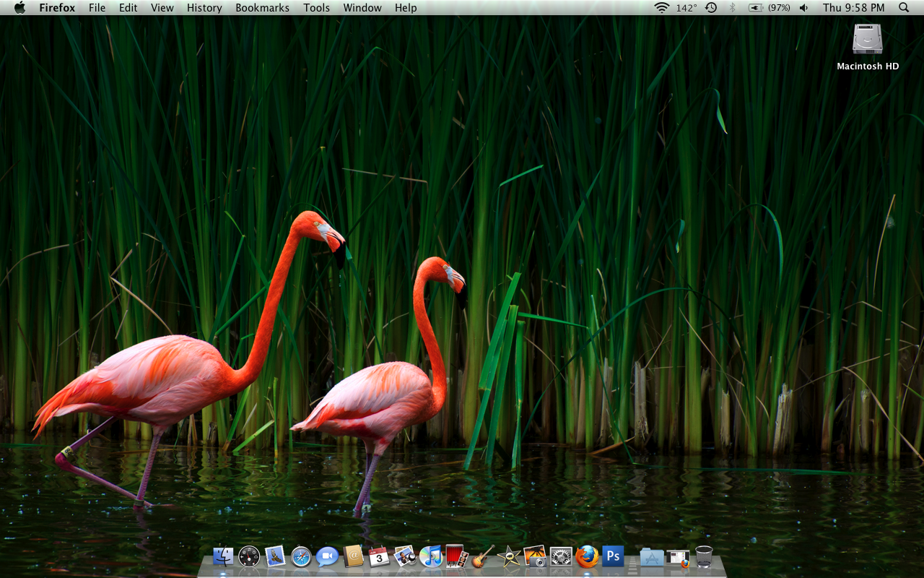The width and height of the screenshot is (924, 578).
Task: Open the Time Machine menu bar icon
Action: pyautogui.click(x=711, y=8)
